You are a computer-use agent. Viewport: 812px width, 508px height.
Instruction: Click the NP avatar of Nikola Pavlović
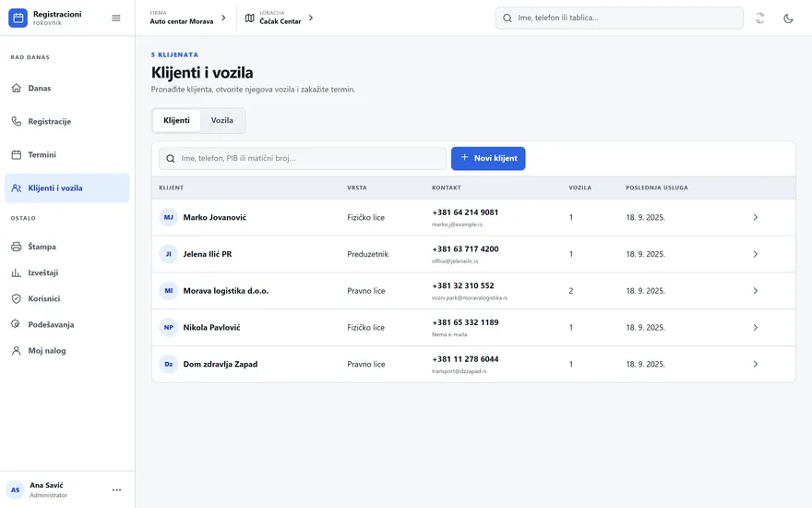point(168,328)
